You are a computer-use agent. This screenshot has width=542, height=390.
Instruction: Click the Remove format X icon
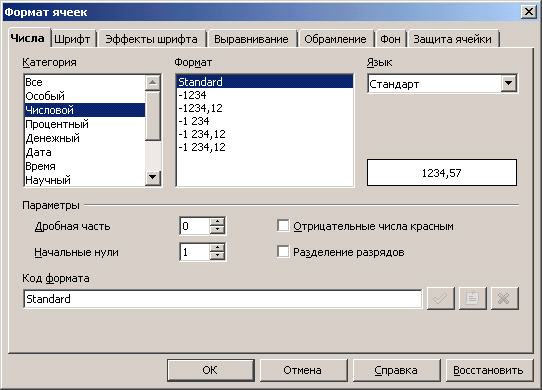coord(505,298)
